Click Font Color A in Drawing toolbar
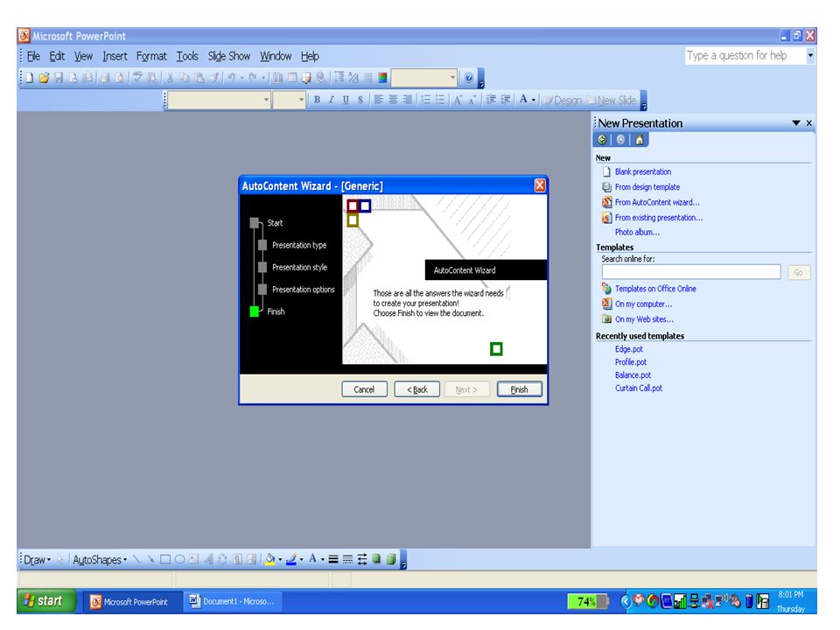This screenshot has width=840, height=630. click(313, 559)
